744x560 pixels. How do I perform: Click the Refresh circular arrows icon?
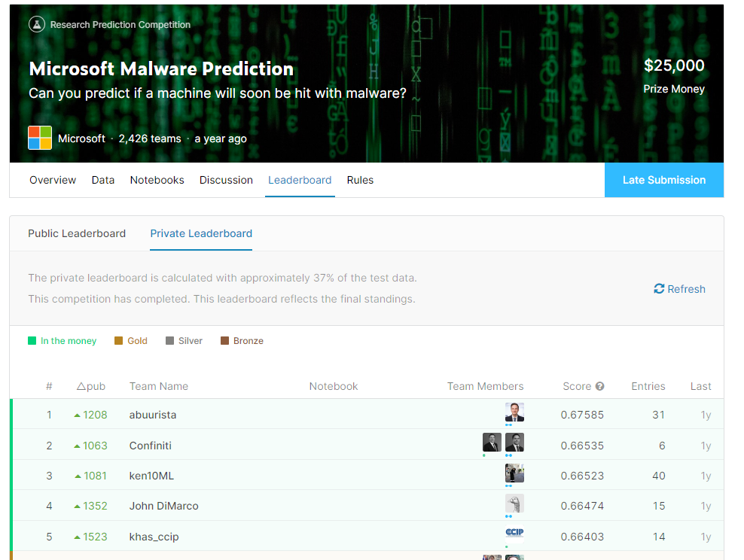point(659,289)
